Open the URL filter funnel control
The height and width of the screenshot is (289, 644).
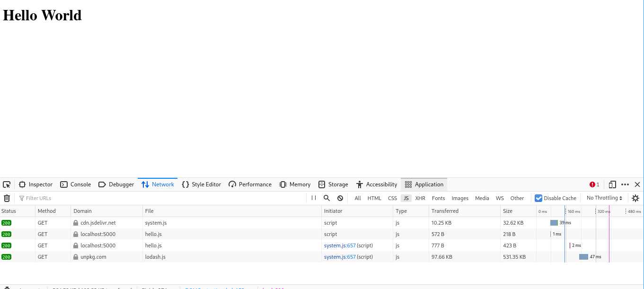(22, 198)
